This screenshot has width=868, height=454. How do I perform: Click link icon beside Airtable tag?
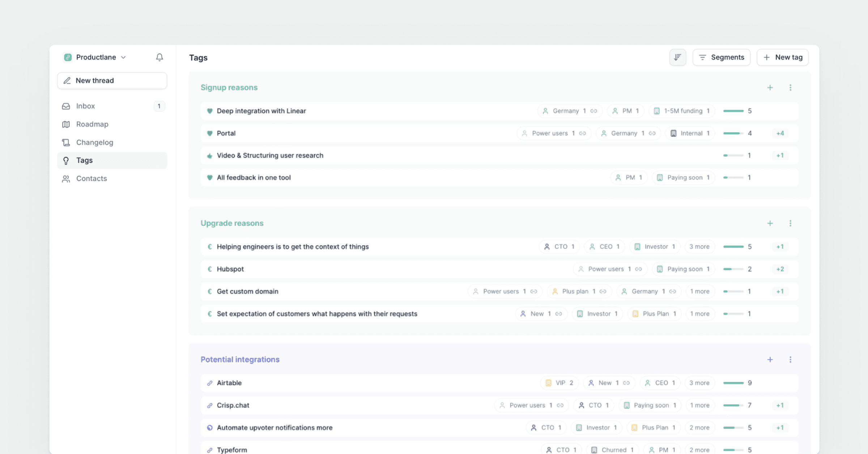[x=210, y=383]
